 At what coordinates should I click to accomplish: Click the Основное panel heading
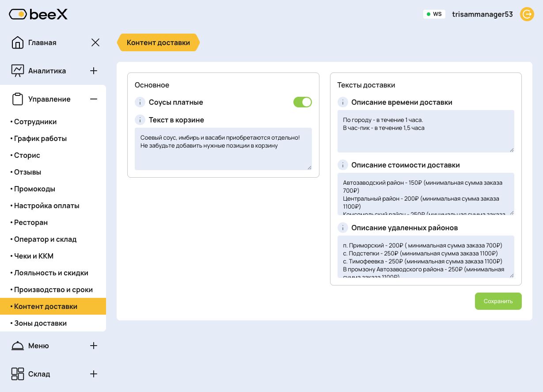[152, 85]
